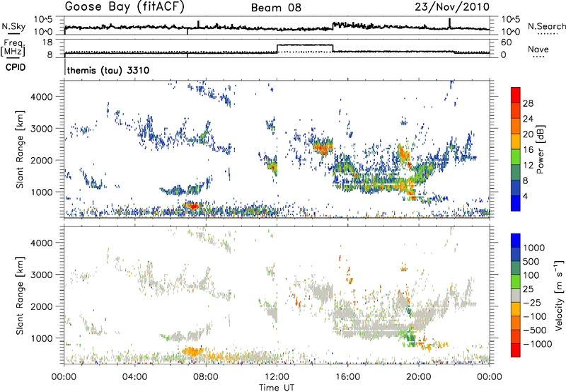Image resolution: width=566 pixels, height=392 pixels.
Task: Click the "Time UT" axis title
Action: click(277, 388)
